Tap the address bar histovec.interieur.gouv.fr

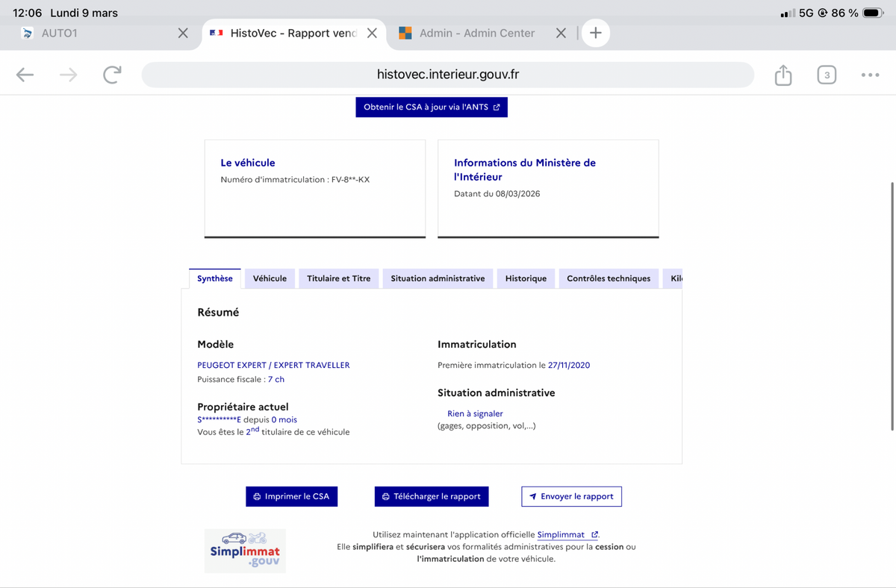click(448, 75)
